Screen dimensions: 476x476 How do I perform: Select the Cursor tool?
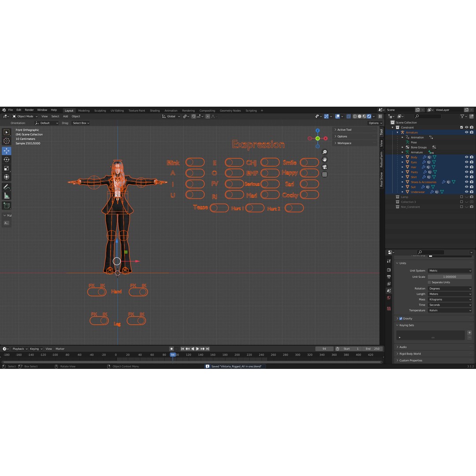pos(6,141)
